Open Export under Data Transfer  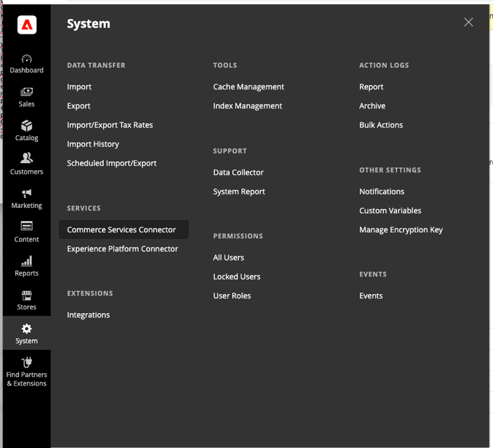click(x=79, y=106)
